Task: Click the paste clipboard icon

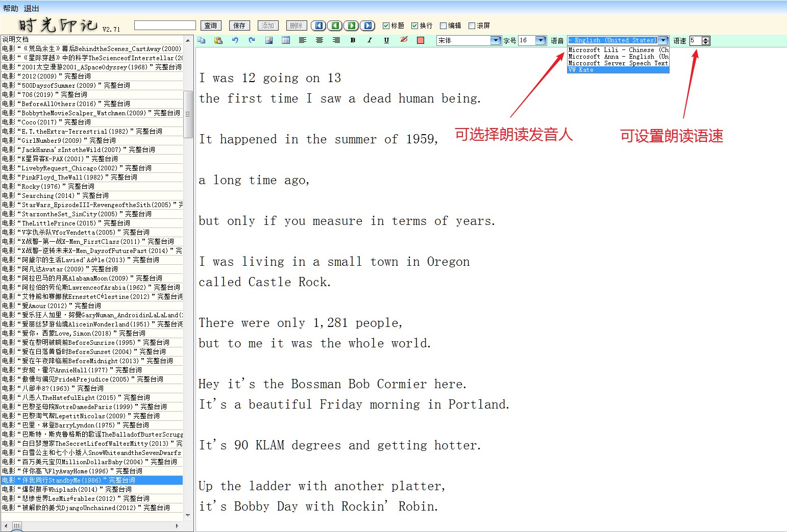Action: tap(218, 40)
